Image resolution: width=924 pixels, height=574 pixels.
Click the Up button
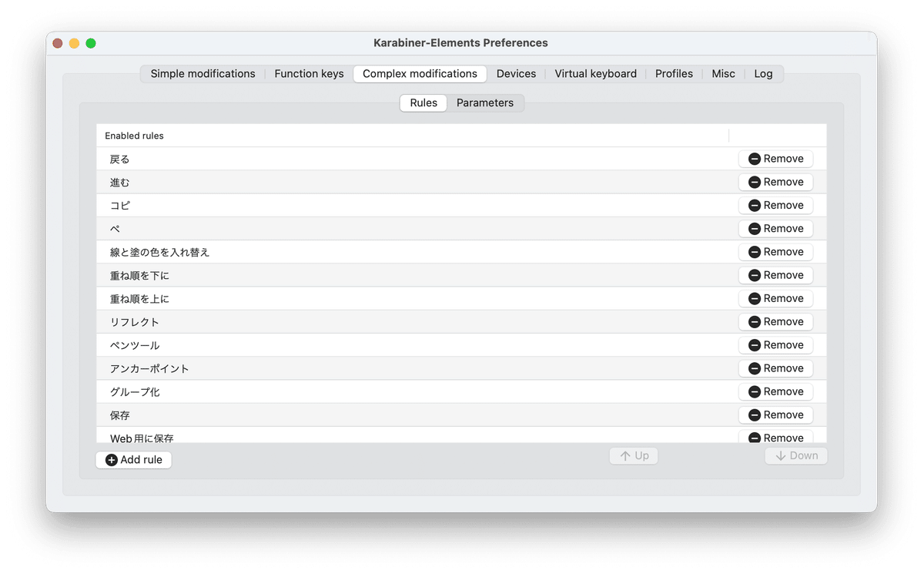point(634,456)
